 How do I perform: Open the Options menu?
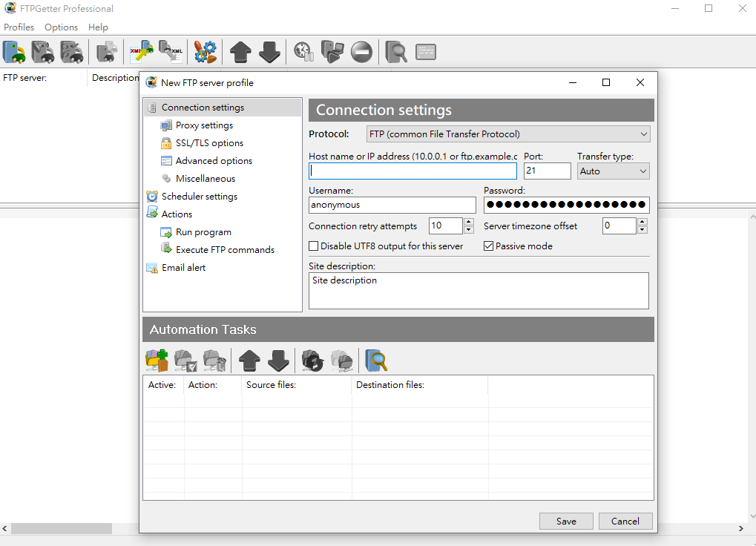(61, 27)
